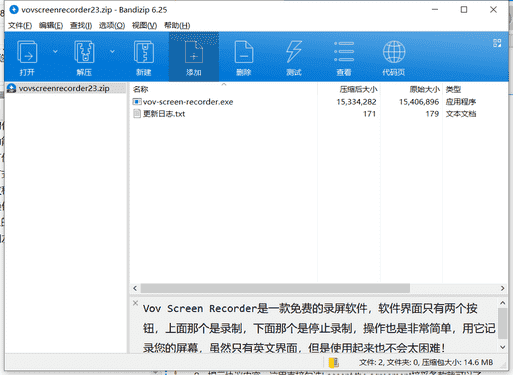513x375 pixels.
Task: Click the View (查看) list icon
Action: coord(344,52)
